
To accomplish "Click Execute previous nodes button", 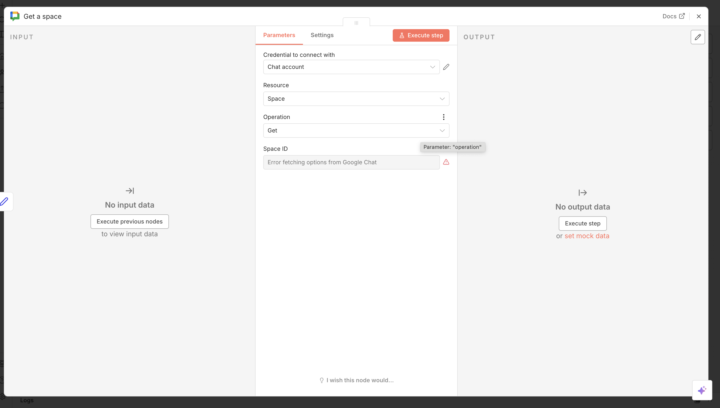I will click(129, 222).
